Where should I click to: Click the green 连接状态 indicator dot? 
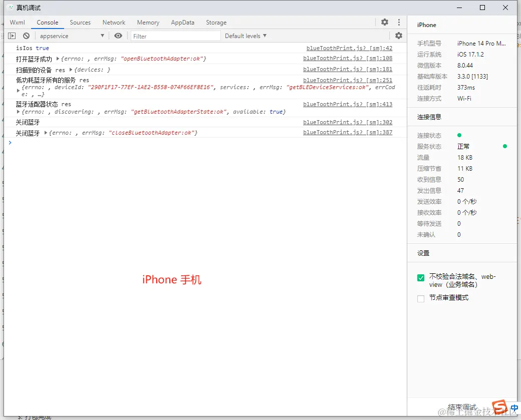[x=459, y=135]
